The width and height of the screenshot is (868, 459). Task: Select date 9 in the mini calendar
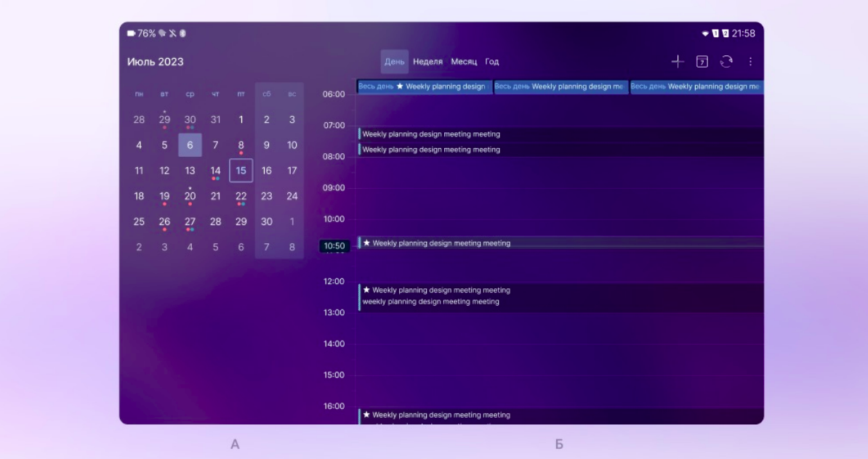click(266, 145)
